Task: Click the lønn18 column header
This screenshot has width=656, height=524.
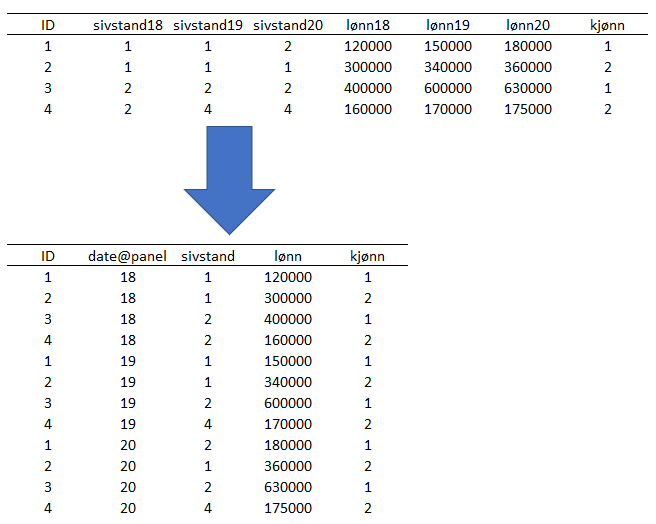Action: 367,25
